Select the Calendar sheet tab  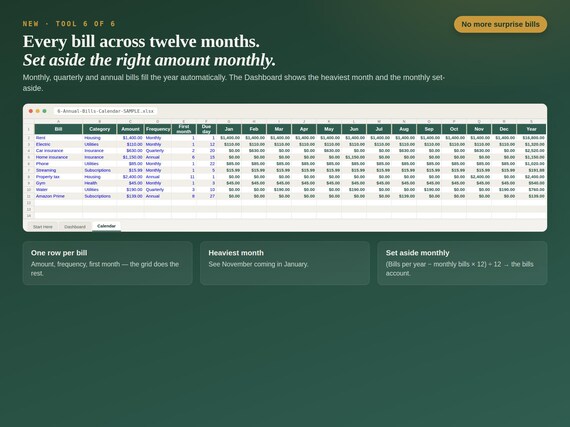106,226
